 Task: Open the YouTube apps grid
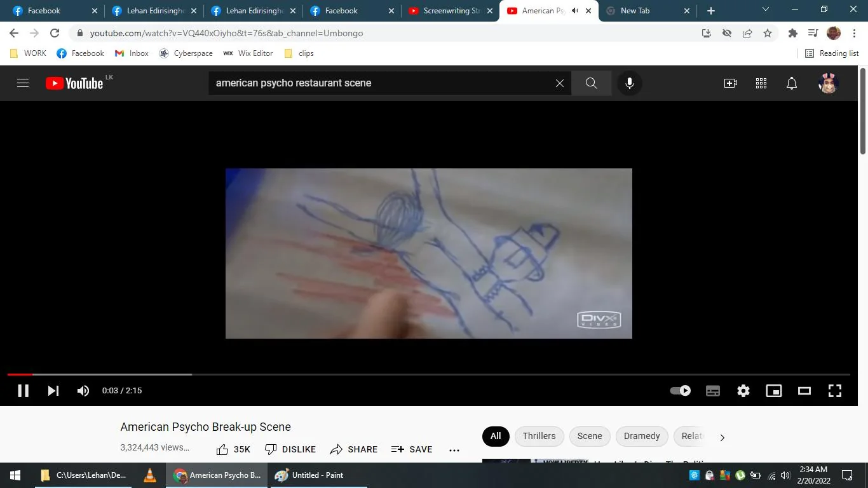click(761, 83)
